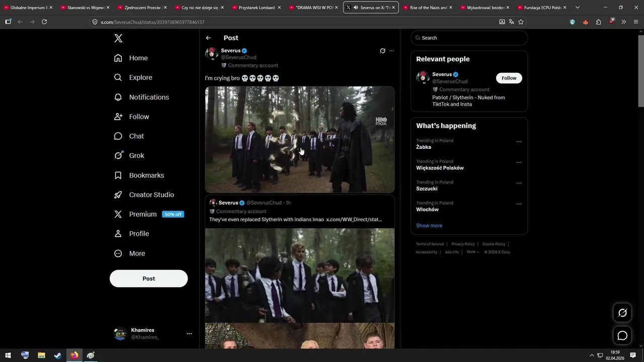The width and height of the screenshot is (644, 362).
Task: Open options for the Większość Polaków trend
Action: 519,162
